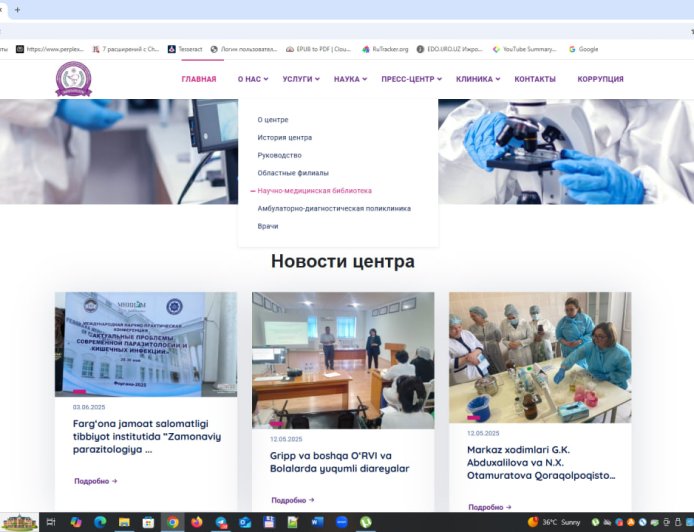Open the Tesseract bookmark
The height and width of the screenshot is (532, 694).
pos(185,49)
